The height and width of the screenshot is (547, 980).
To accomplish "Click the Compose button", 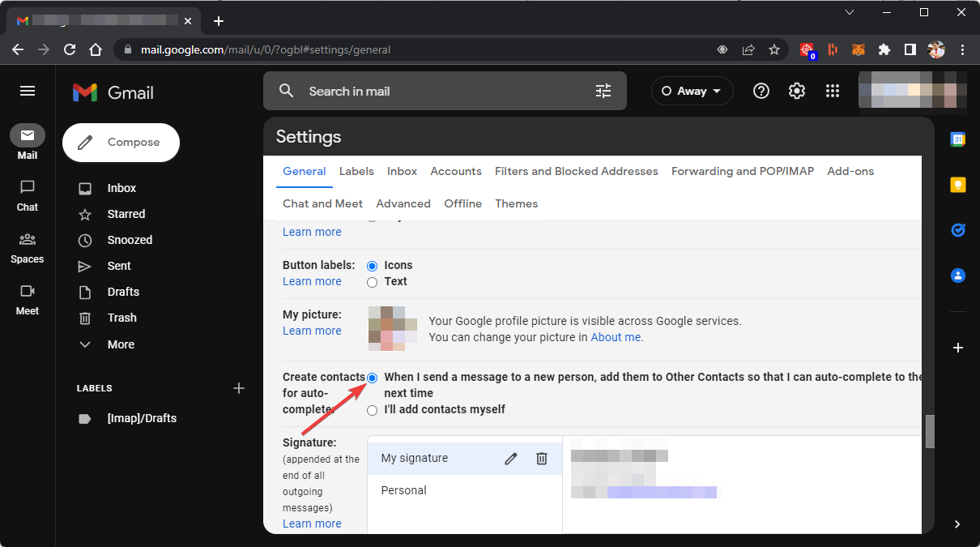I will pyautogui.click(x=121, y=143).
